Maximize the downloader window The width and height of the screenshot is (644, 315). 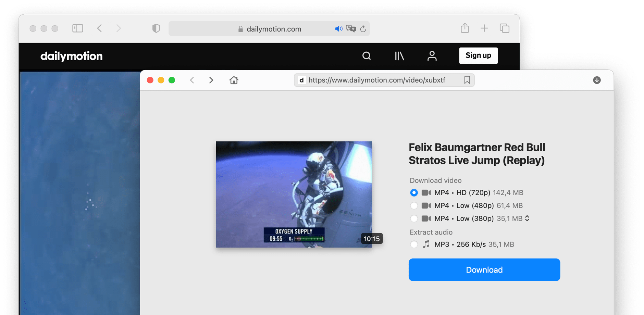172,80
